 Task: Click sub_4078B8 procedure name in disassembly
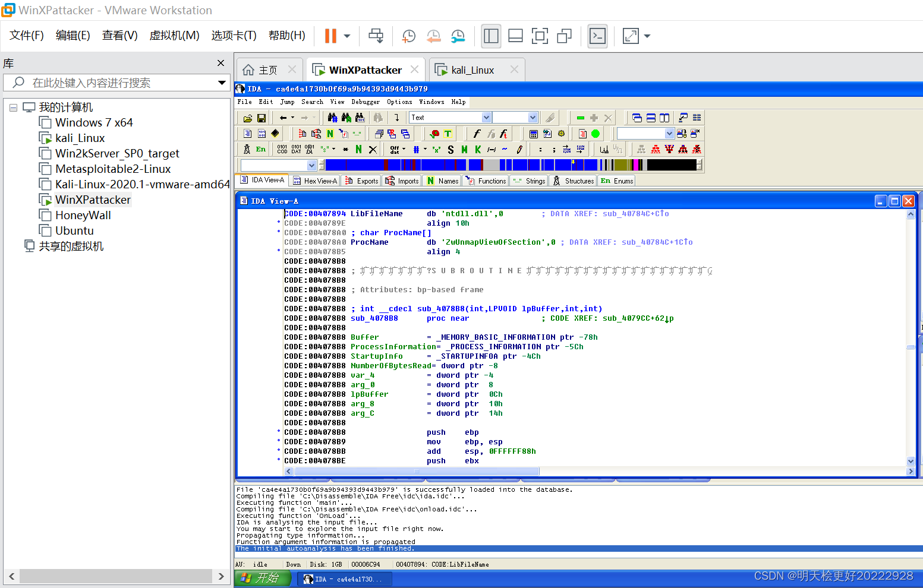click(x=374, y=318)
